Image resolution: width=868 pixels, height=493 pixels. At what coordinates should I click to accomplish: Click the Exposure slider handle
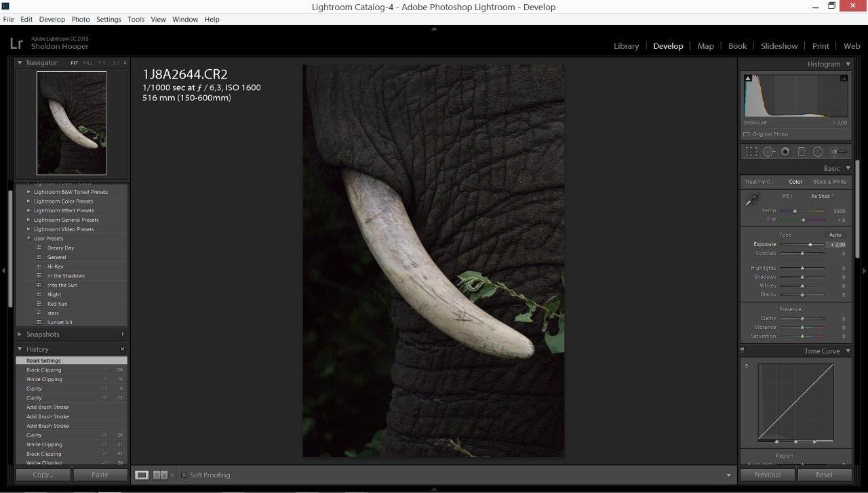click(x=810, y=245)
